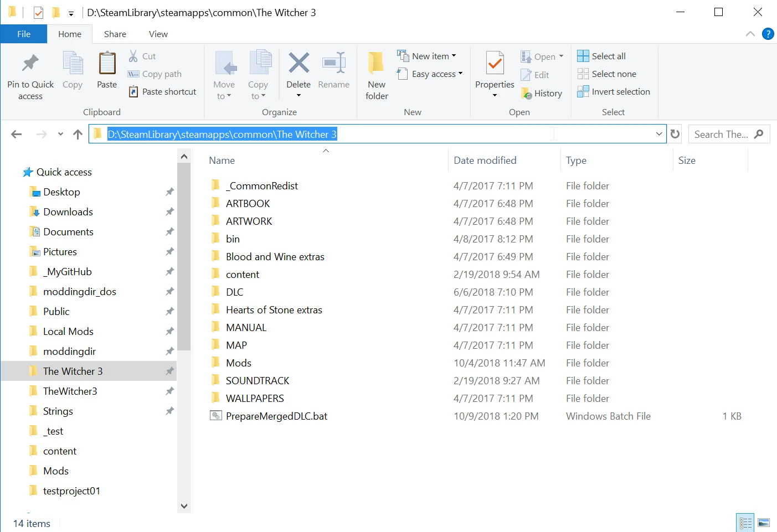Click the Search The Witcher 3 box

[721, 134]
